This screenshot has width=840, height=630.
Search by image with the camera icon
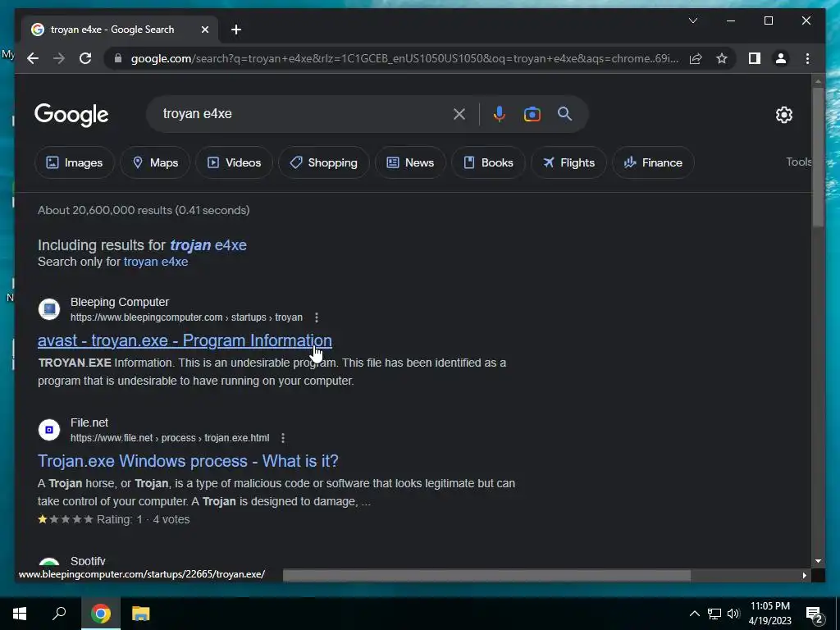coord(532,113)
